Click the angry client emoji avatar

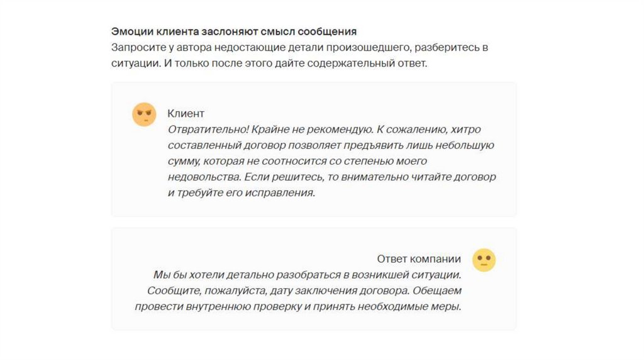pyautogui.click(x=143, y=114)
